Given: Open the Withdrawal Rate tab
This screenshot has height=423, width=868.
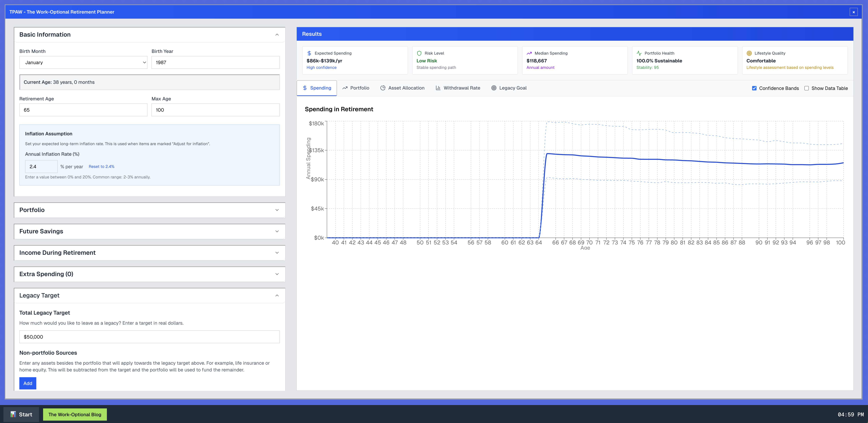Looking at the screenshot, I should click(458, 88).
